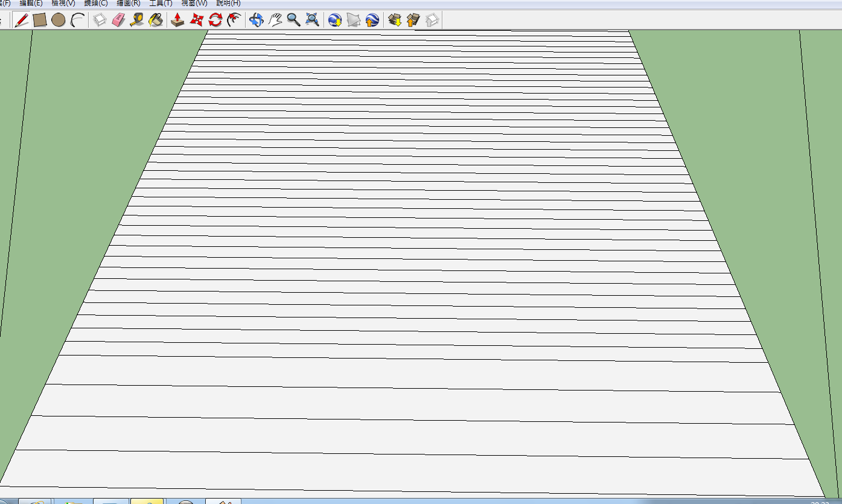Select the Line pencil tool
Image resolution: width=842 pixels, height=504 pixels.
tap(22, 21)
